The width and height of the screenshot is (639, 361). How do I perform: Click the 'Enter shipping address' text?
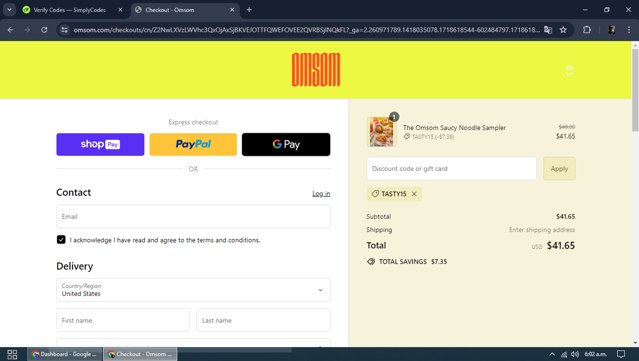tap(542, 230)
